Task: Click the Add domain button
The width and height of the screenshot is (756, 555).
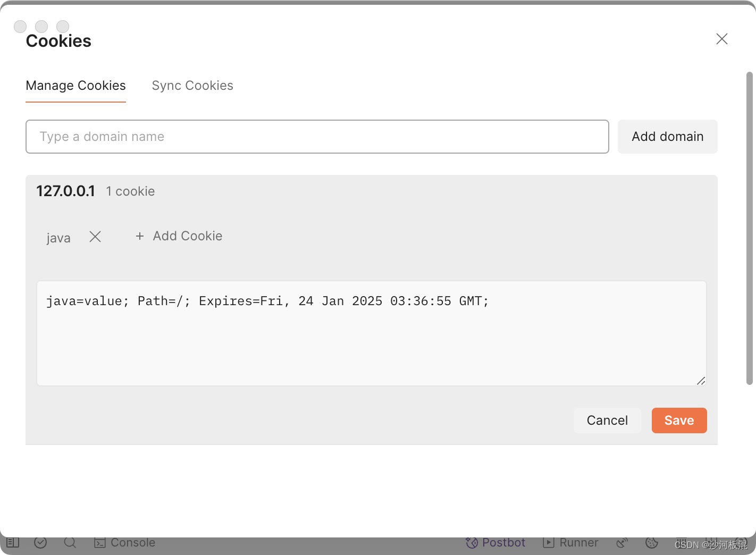Action: pos(667,137)
